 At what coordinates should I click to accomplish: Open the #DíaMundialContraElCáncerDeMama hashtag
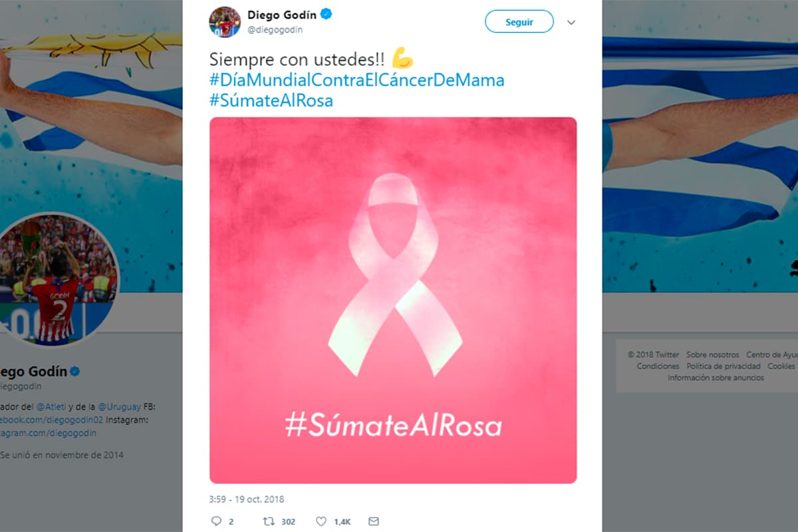coord(356,80)
